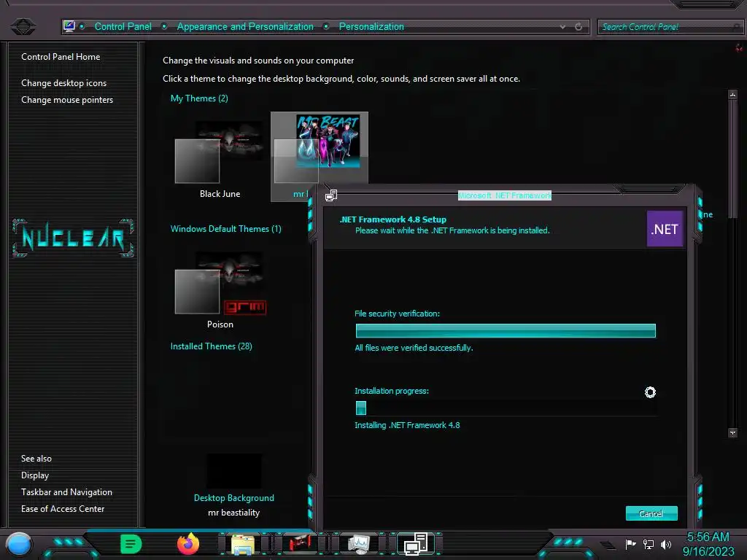Open the Display link under See also
The width and height of the screenshot is (747, 560).
tap(35, 475)
